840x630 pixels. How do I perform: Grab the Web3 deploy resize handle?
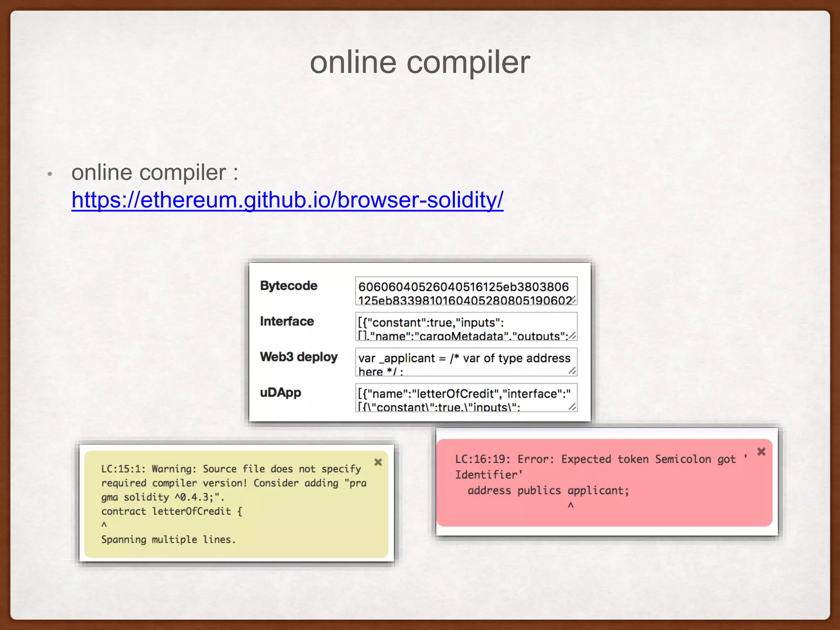573,371
